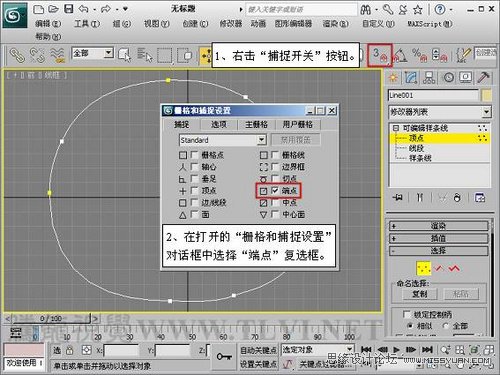Activate the Select Object arrow tool
The height and width of the screenshot is (375, 500).
click(124, 55)
